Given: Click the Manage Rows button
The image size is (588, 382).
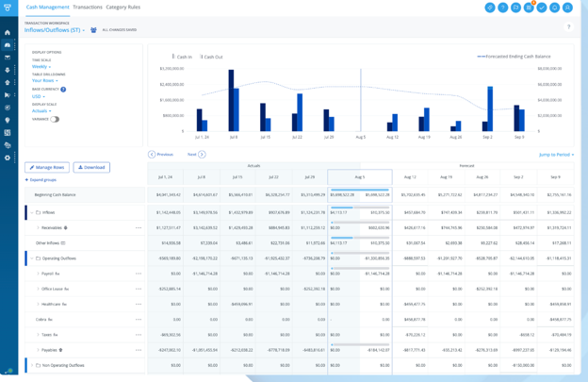Looking at the screenshot, I should (46, 167).
